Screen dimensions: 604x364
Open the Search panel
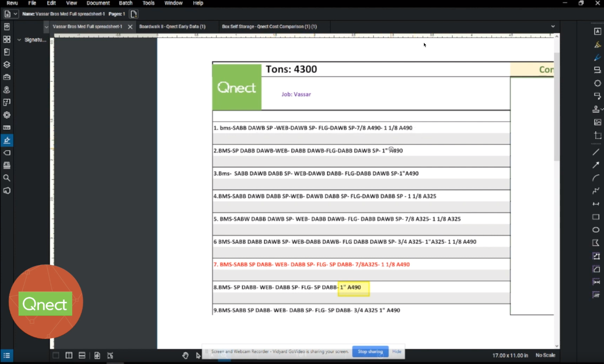point(7,178)
